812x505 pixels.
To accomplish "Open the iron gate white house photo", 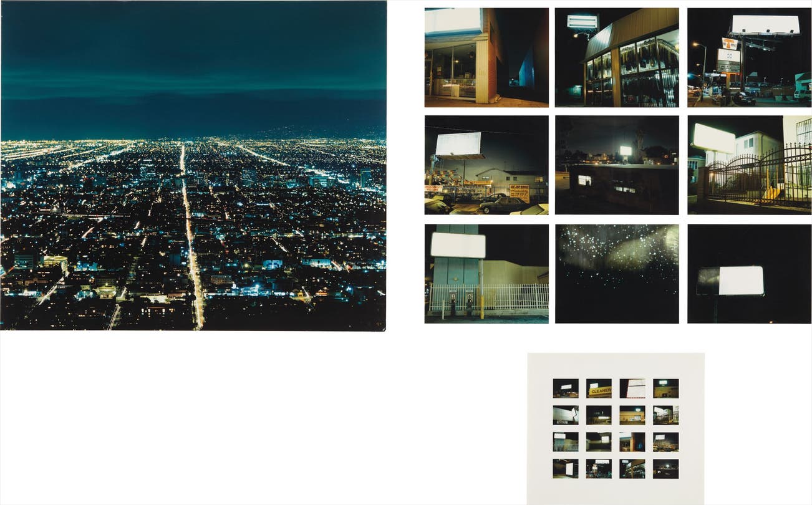I will (x=749, y=165).
